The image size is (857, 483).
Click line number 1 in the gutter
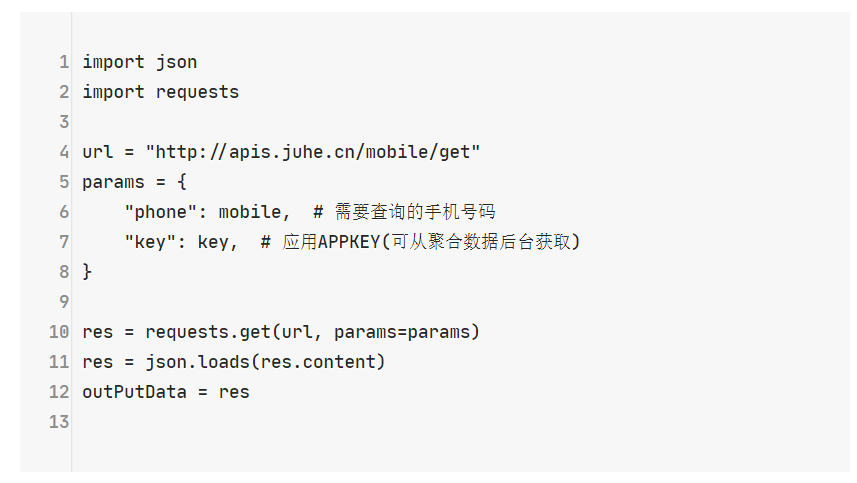[x=64, y=62]
